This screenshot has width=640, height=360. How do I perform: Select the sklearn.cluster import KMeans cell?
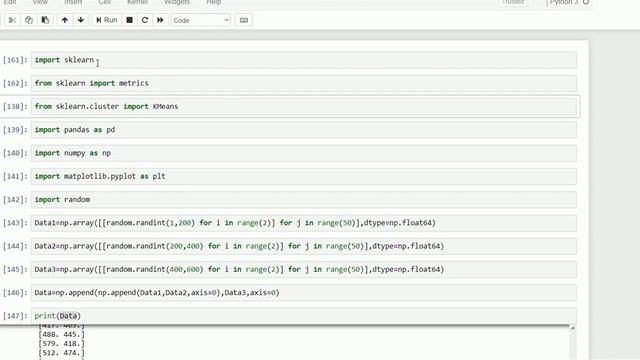(x=304, y=107)
